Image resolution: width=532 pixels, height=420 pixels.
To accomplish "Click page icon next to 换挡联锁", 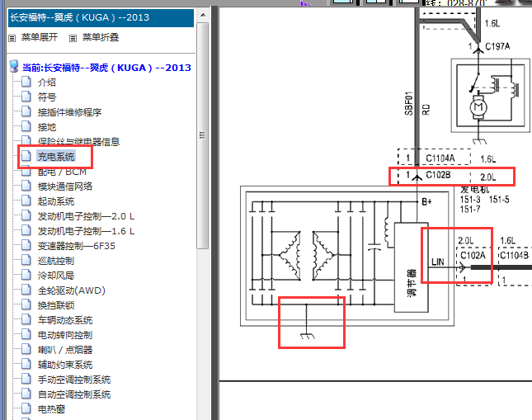I will (x=26, y=304).
